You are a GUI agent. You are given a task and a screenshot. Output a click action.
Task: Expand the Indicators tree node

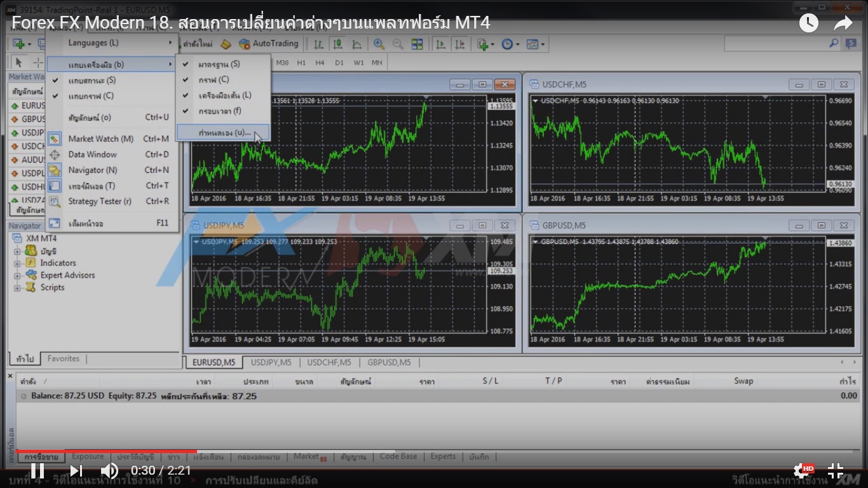(17, 263)
